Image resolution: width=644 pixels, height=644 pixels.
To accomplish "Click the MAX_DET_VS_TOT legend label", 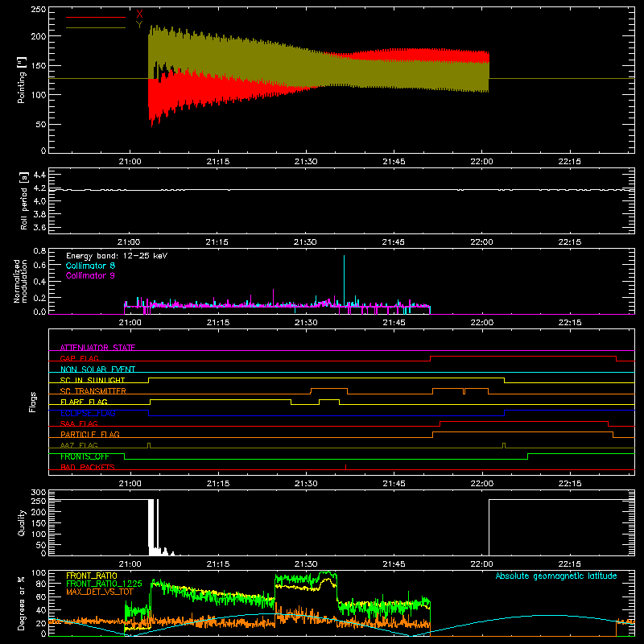I will (100, 592).
